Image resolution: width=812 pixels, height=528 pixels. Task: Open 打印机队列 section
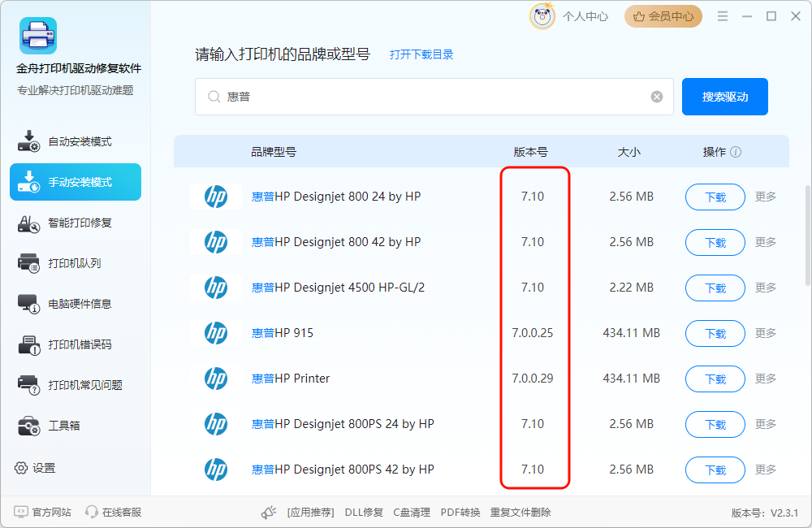coord(76,263)
